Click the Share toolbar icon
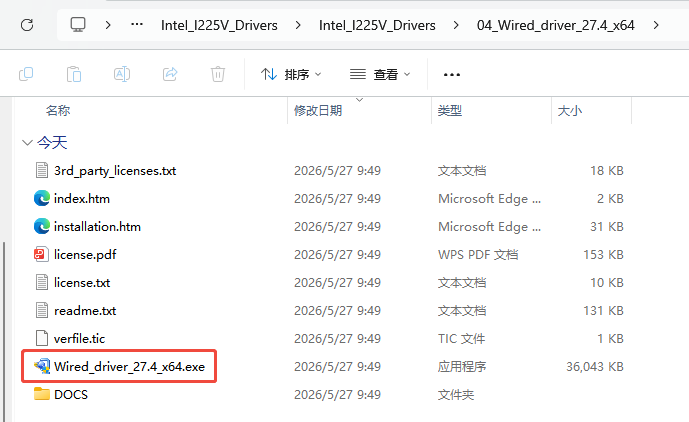 point(170,74)
